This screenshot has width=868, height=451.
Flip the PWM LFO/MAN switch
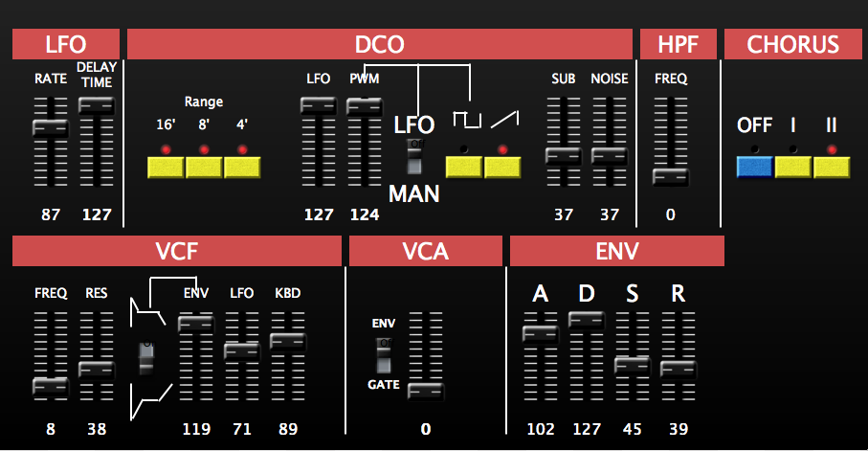pos(415,158)
